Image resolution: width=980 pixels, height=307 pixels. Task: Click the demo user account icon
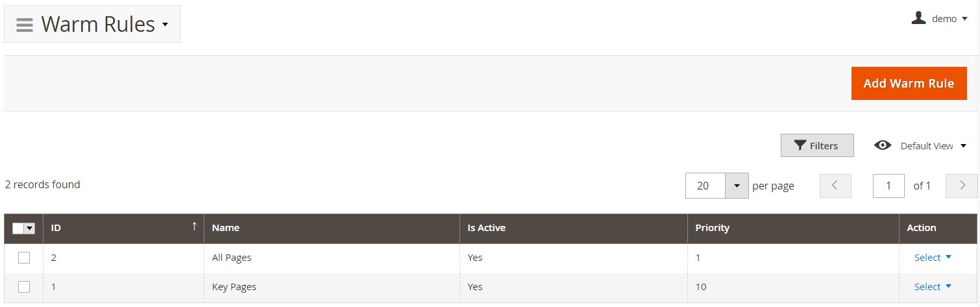918,18
